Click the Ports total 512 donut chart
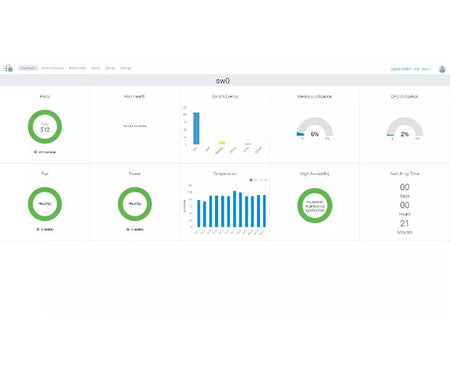Screen dimensions: 450x375 pos(45,127)
